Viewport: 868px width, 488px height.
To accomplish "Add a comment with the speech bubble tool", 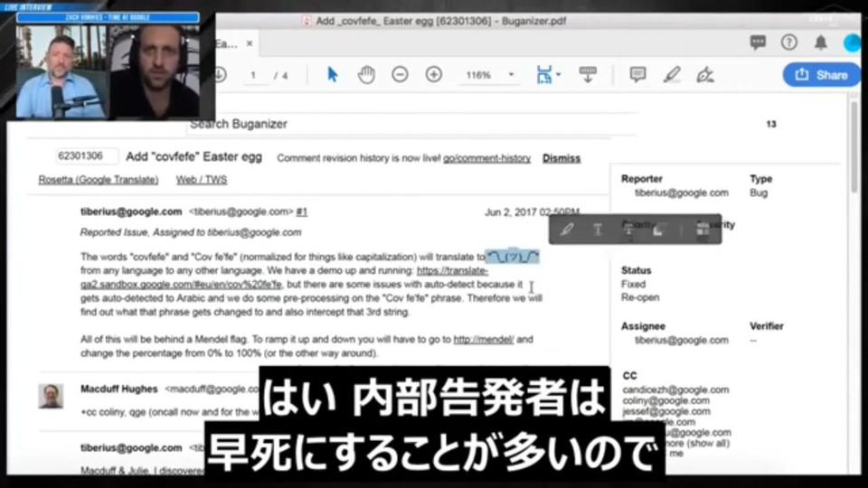I will point(637,74).
